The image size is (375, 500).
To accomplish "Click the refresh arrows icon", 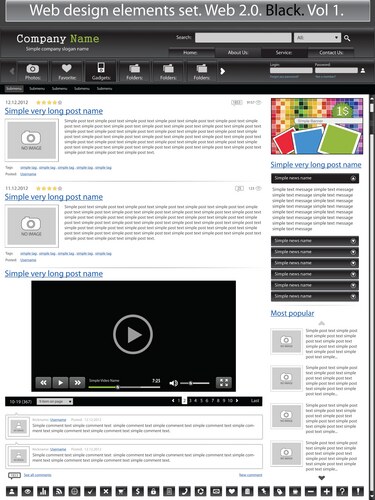I will click(200, 491).
